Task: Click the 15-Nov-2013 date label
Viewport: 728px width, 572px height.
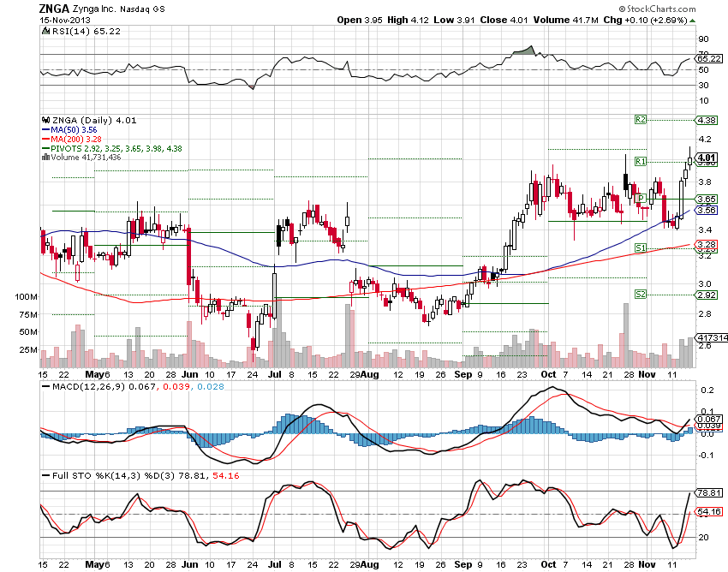Action: tap(65, 20)
